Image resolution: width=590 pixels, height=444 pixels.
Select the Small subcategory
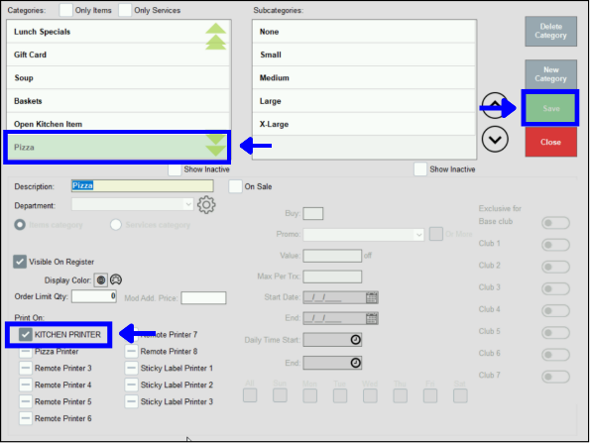coord(364,55)
